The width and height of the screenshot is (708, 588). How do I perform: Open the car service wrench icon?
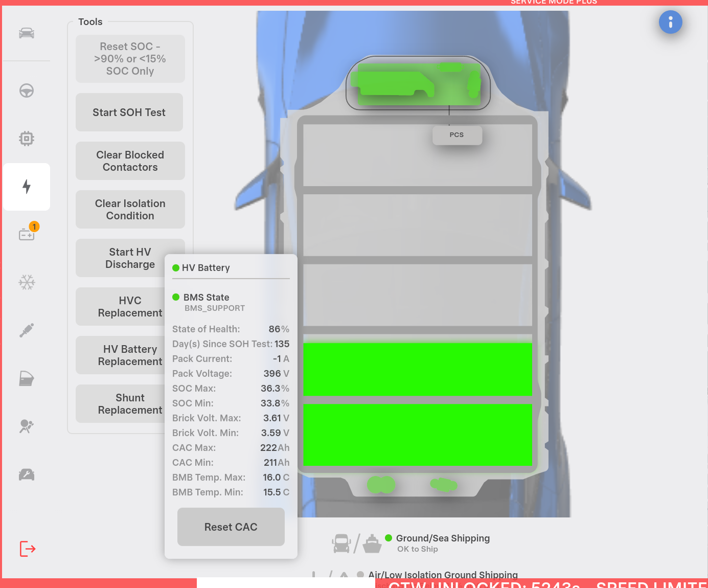point(27,474)
